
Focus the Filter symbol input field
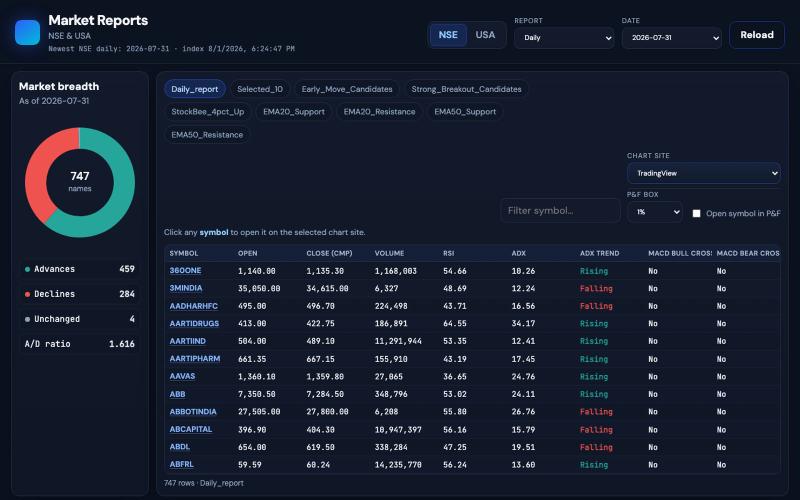pos(560,210)
